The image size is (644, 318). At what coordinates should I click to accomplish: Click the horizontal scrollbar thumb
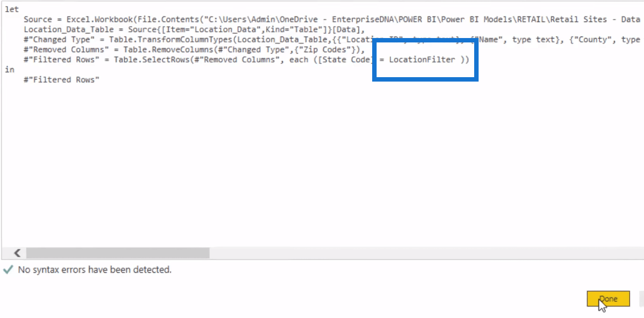(118, 253)
